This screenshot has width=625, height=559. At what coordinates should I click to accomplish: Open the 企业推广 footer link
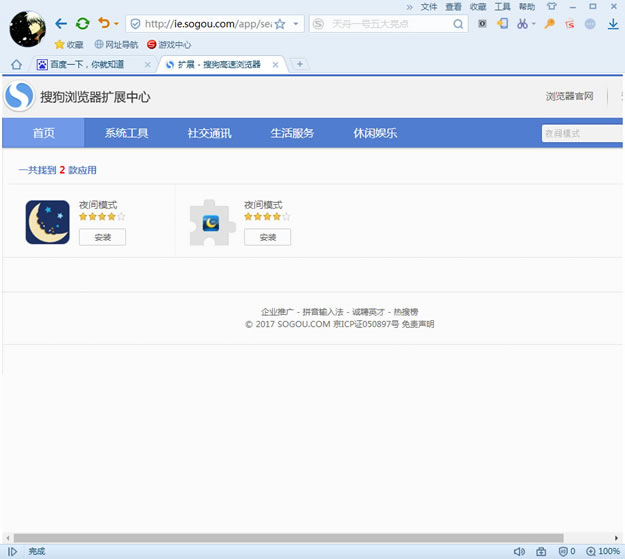pos(277,312)
